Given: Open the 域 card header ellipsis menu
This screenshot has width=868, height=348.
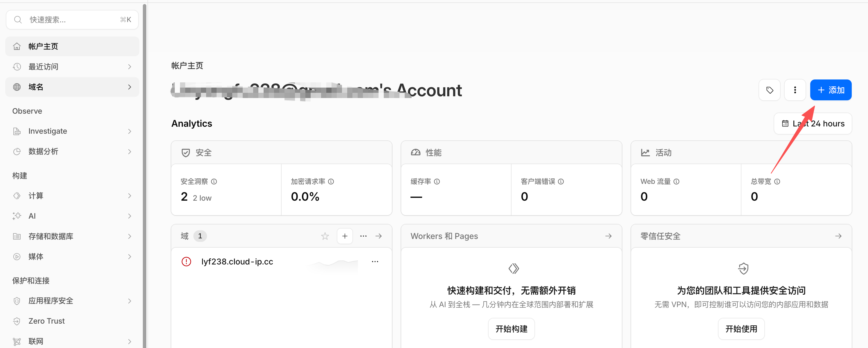Looking at the screenshot, I should (x=363, y=236).
